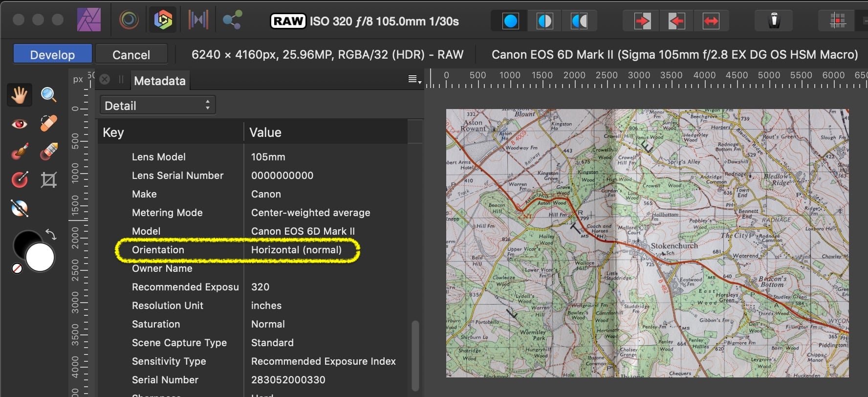Toggle split view display mode

pyautogui.click(x=544, y=21)
